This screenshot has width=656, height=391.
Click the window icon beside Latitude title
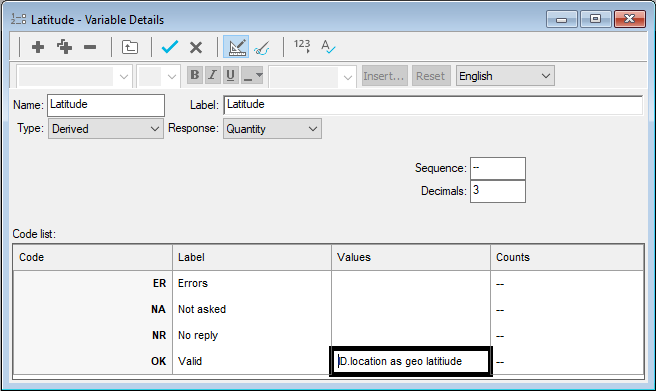pos(18,19)
